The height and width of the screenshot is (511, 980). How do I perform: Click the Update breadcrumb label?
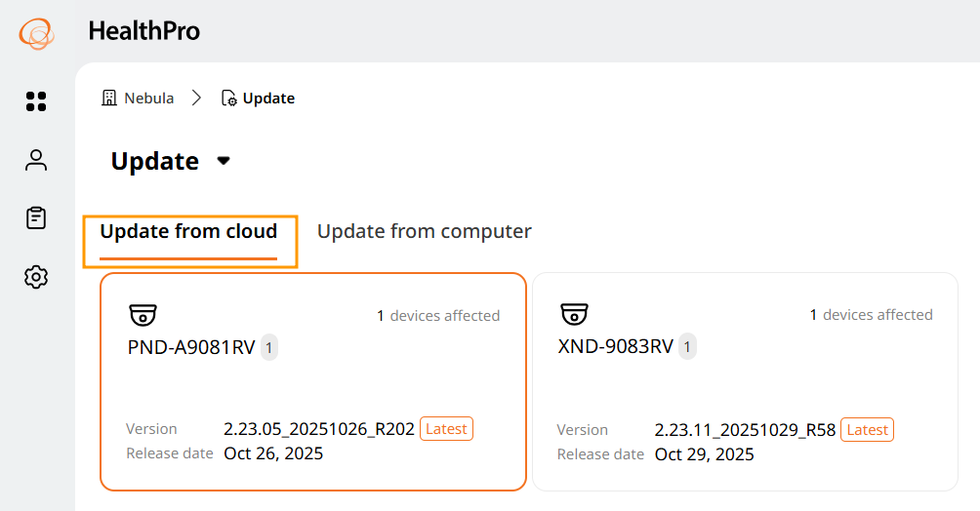coord(268,98)
